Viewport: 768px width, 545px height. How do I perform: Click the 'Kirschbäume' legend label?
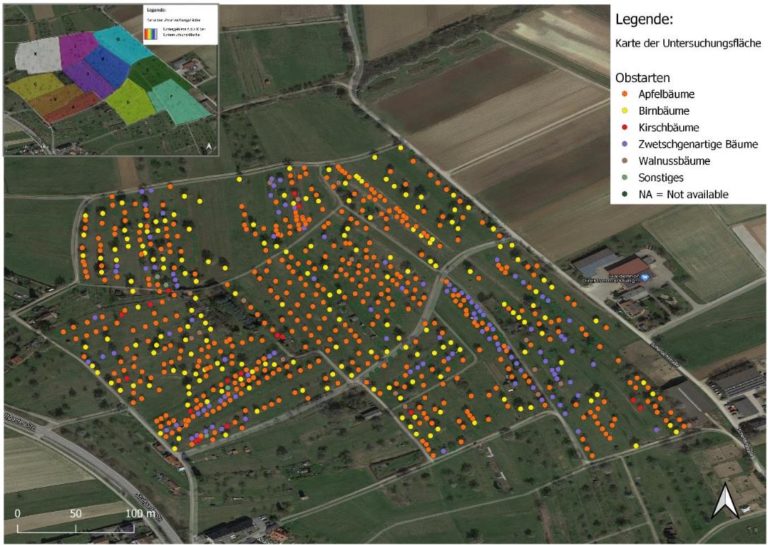click(x=669, y=127)
